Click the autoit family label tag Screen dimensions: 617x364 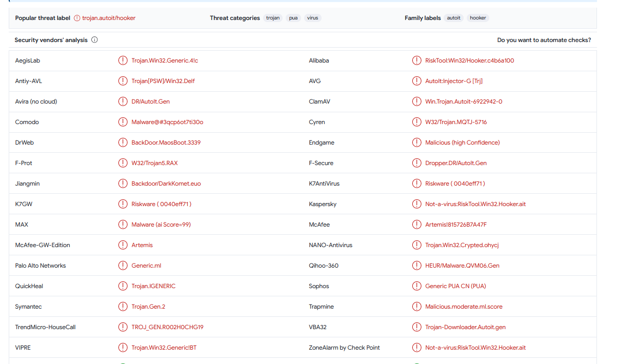pos(453,18)
